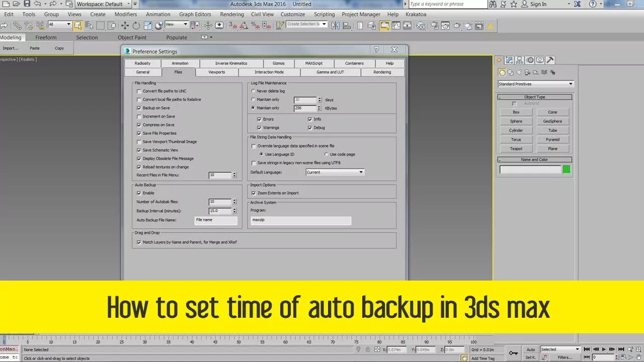This screenshot has height=362, width=644.
Task: Click the Save File disk icon
Action: point(27,4)
